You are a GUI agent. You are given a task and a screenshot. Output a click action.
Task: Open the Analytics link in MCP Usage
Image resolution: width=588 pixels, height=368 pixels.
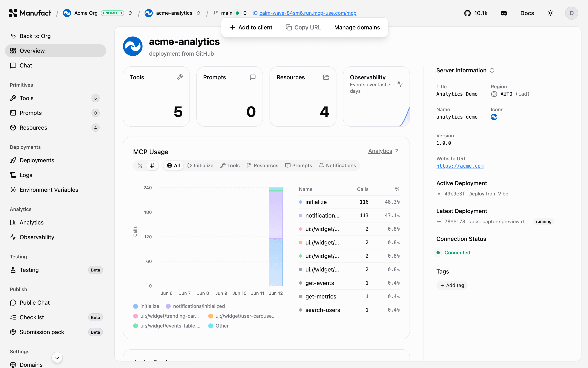pyautogui.click(x=383, y=151)
